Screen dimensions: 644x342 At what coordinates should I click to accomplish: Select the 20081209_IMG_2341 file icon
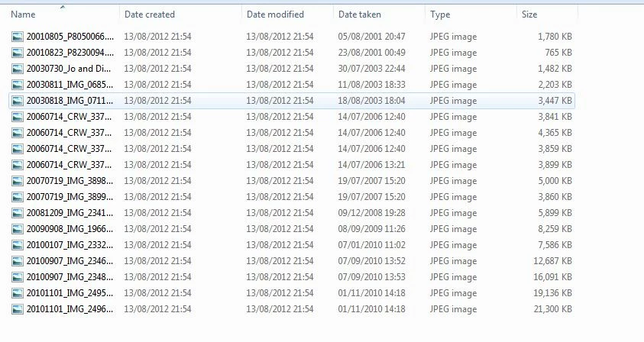tap(18, 213)
